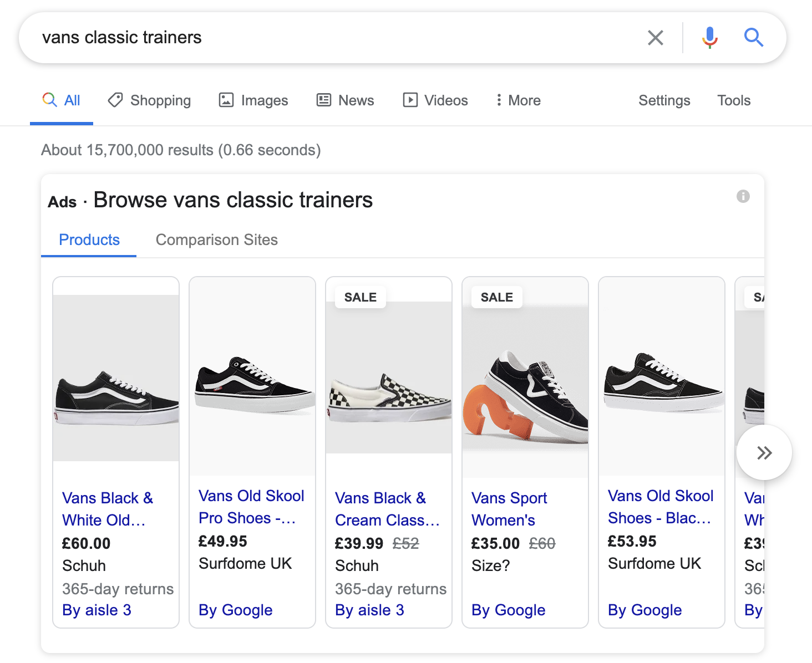Click By Google under £49.95 product
The image size is (812, 663).
pos(235,610)
